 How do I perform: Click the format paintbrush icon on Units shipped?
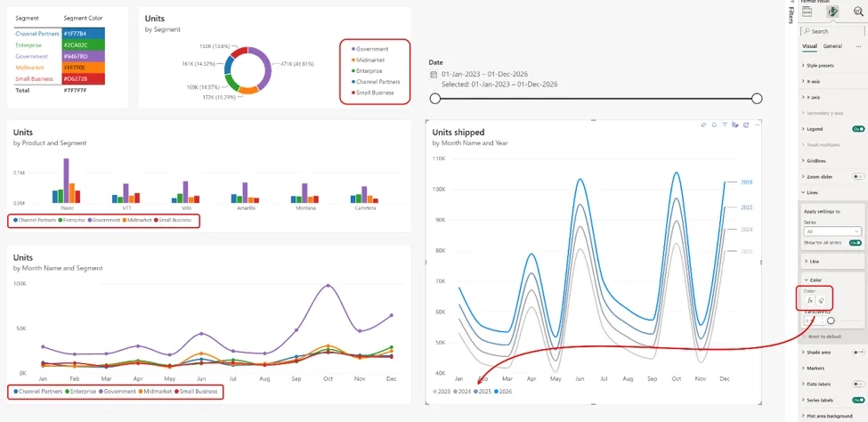pos(735,125)
